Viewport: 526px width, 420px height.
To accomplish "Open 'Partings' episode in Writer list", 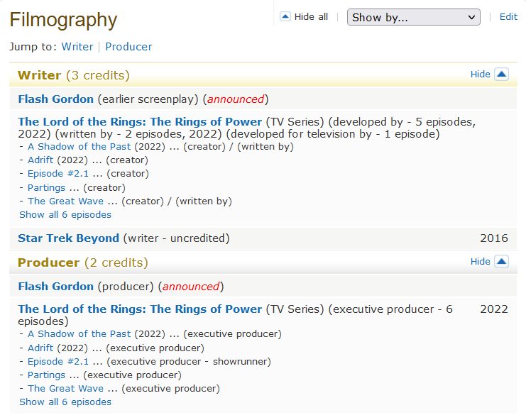I will tap(46, 188).
